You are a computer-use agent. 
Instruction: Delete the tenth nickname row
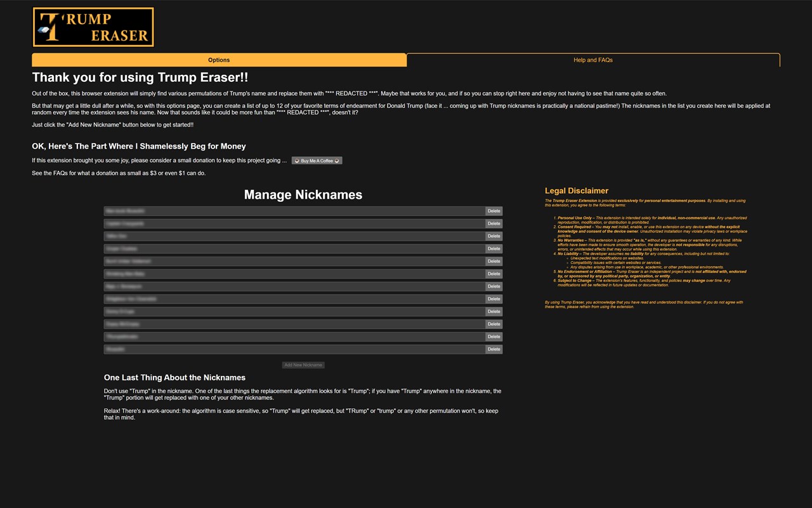[494, 324]
